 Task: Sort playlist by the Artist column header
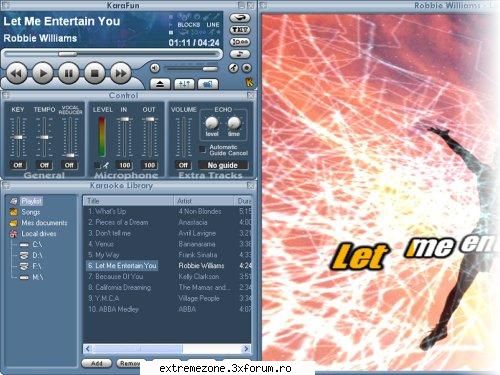tap(204, 201)
